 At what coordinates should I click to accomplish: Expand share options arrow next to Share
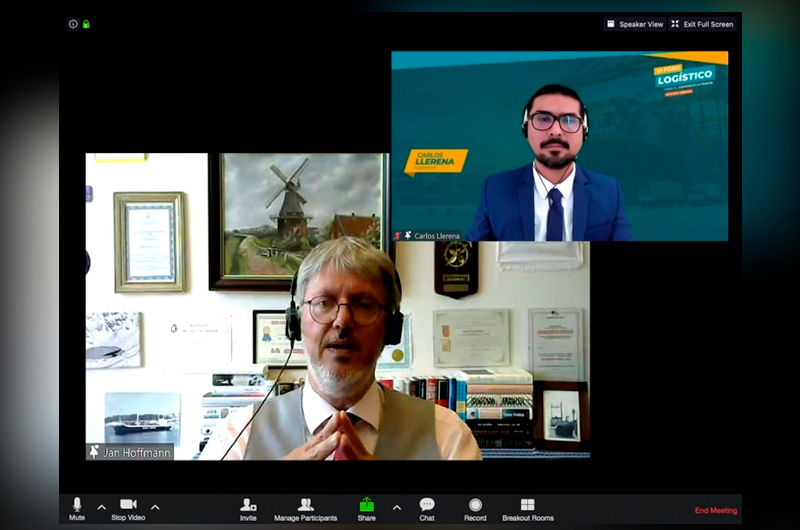[x=396, y=507]
